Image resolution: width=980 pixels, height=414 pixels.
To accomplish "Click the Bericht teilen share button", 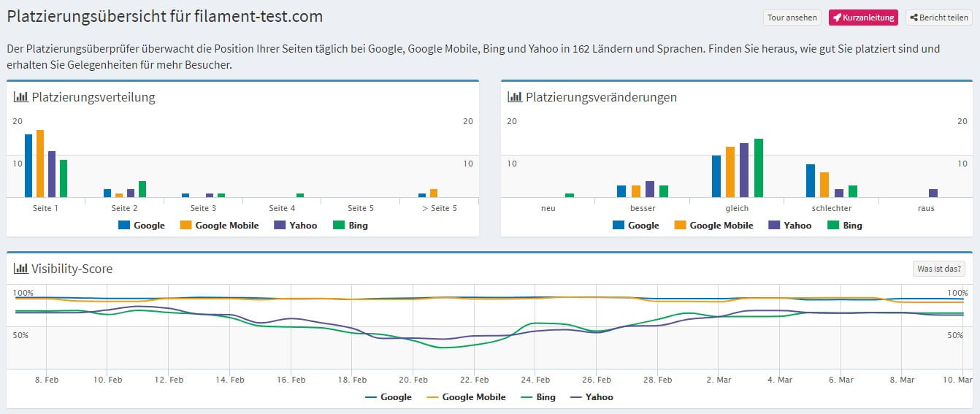I will (938, 18).
